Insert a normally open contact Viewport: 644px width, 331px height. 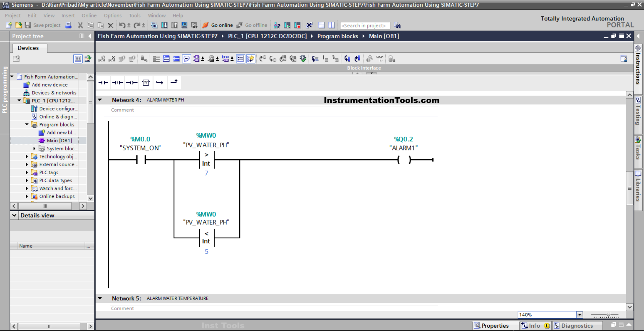click(103, 83)
